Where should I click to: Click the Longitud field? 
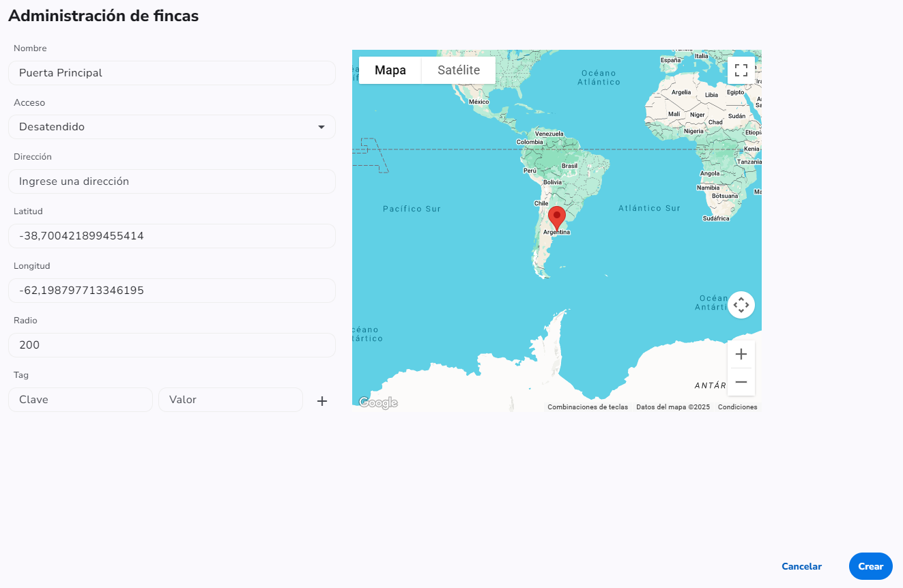click(172, 291)
